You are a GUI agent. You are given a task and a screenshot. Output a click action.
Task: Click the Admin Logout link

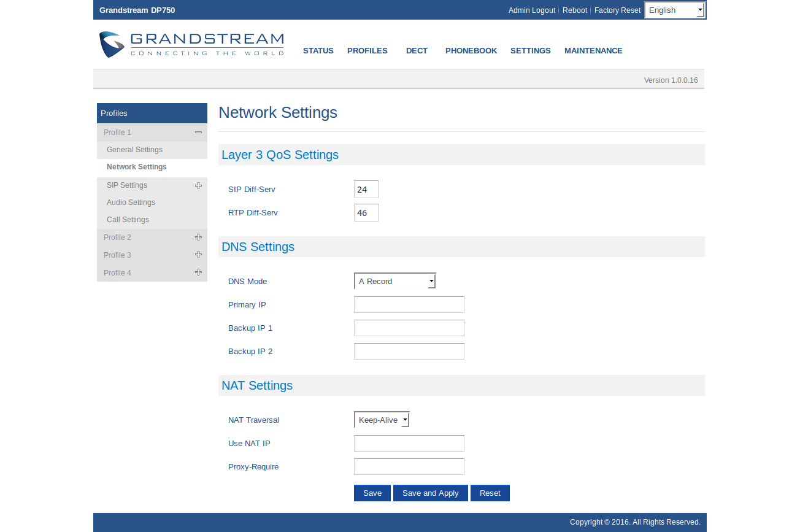coord(531,10)
